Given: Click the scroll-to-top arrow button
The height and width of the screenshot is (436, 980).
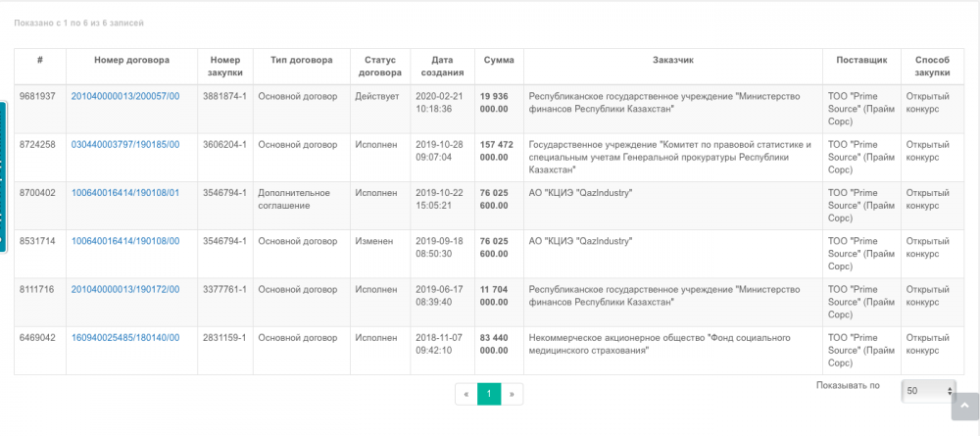Looking at the screenshot, I should 965,406.
